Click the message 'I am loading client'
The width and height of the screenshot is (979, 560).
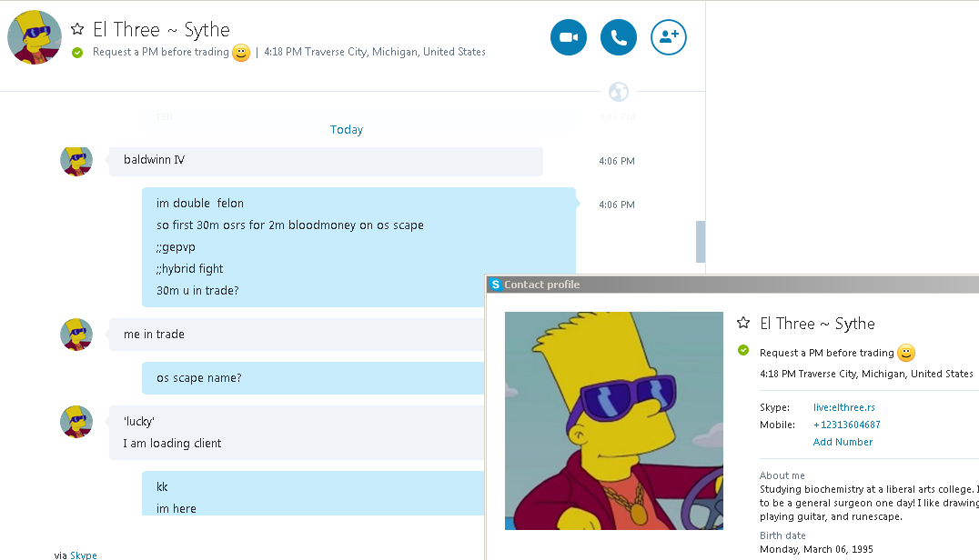click(x=172, y=444)
